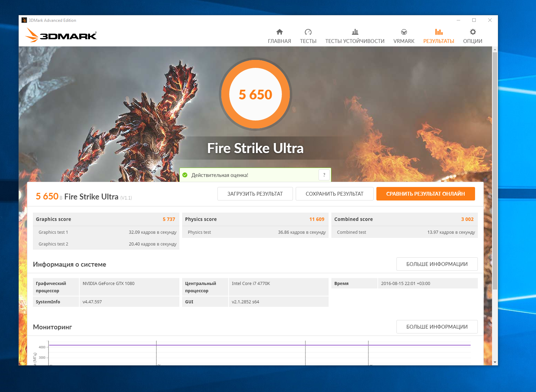This screenshot has width=536, height=392.
Task: Click the Intel Core i7 4770K value
Action: coord(251,284)
